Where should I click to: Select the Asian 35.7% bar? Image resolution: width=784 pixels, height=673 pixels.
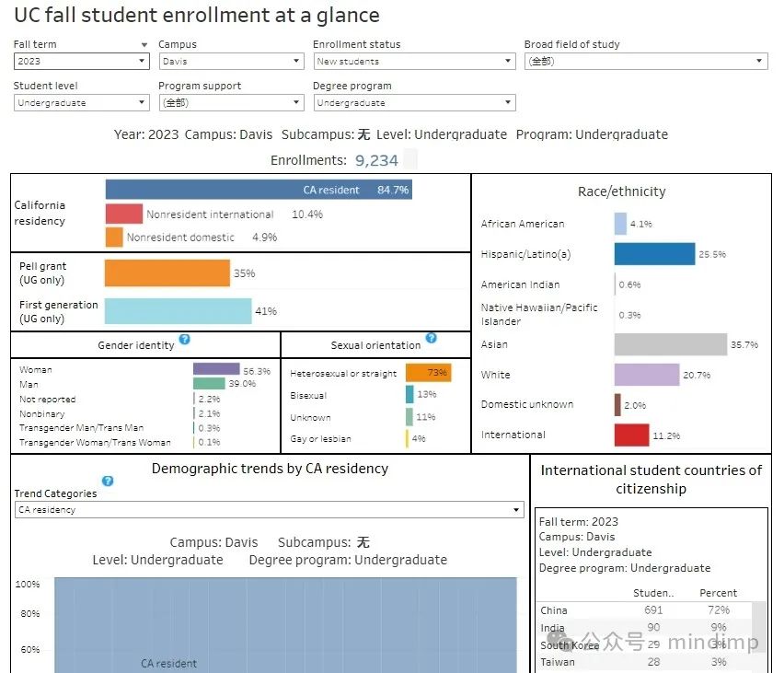(672, 343)
